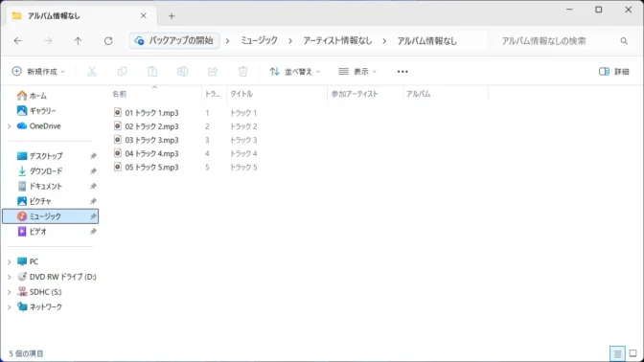This screenshot has height=362, width=644.
Task: Click the Cut scissors icon
Action: (x=92, y=72)
